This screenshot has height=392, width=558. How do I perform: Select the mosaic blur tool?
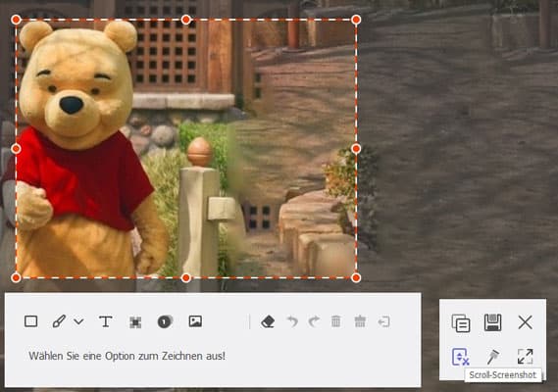click(x=135, y=322)
